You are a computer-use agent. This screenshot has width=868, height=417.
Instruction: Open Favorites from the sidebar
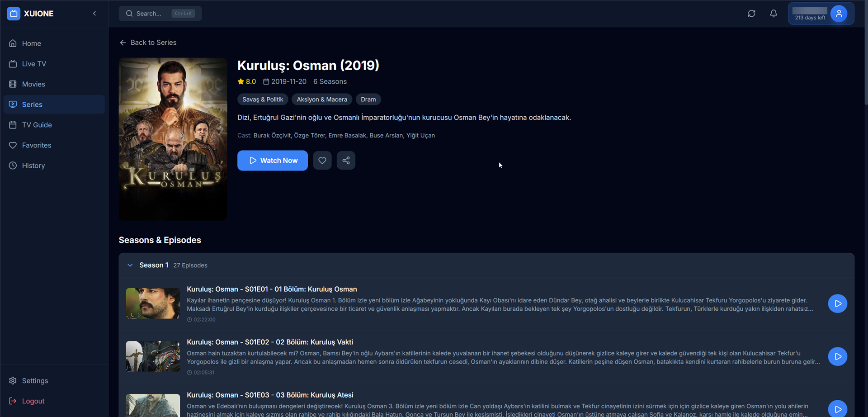(x=36, y=145)
